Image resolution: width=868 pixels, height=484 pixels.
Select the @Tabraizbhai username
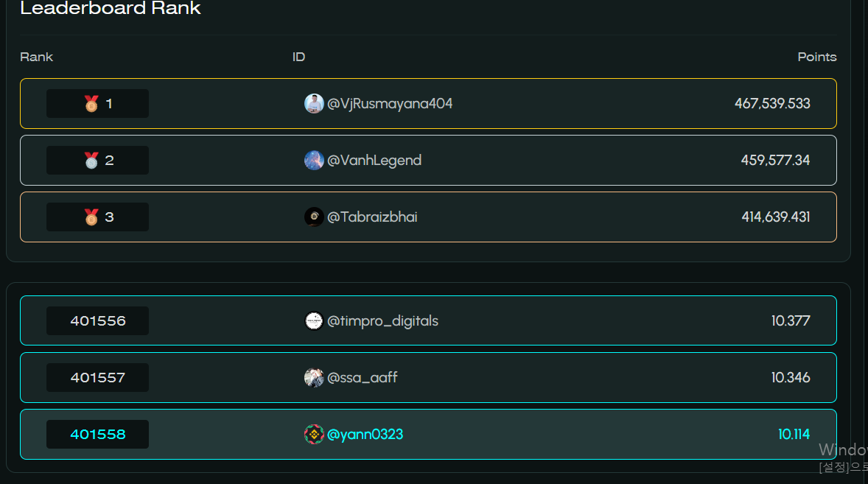[372, 217]
